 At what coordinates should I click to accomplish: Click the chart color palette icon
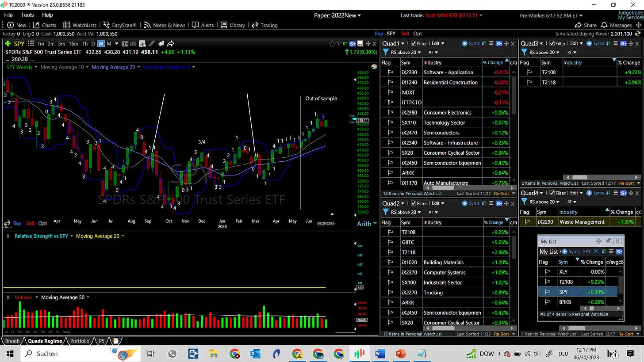coord(374,67)
